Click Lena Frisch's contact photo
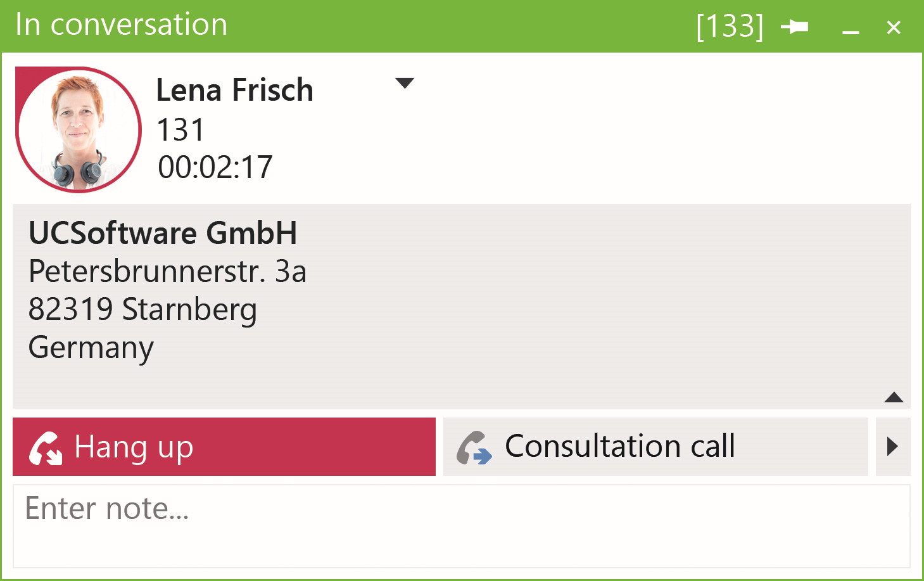The image size is (924, 581). point(78,129)
